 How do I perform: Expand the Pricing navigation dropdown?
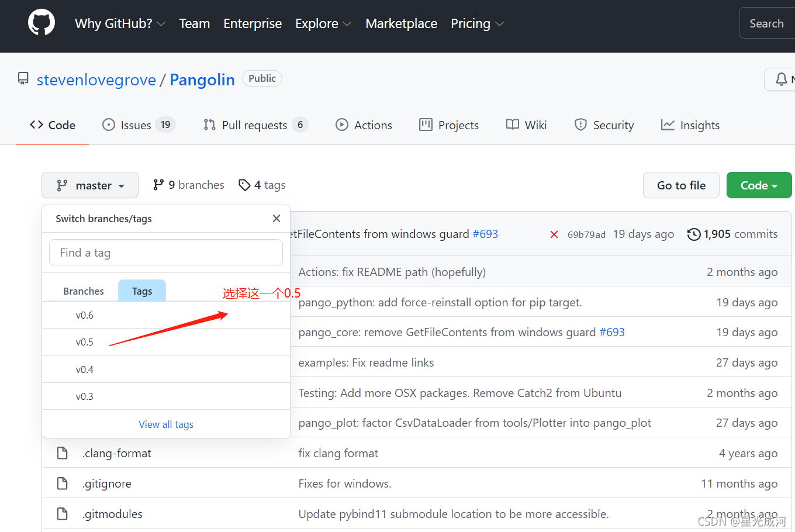[477, 23]
